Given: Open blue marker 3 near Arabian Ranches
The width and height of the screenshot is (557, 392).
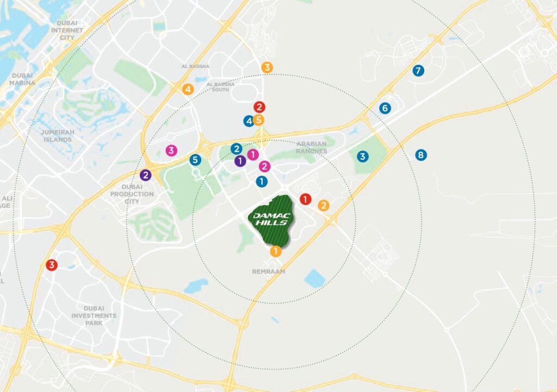Looking at the screenshot, I should click(362, 156).
